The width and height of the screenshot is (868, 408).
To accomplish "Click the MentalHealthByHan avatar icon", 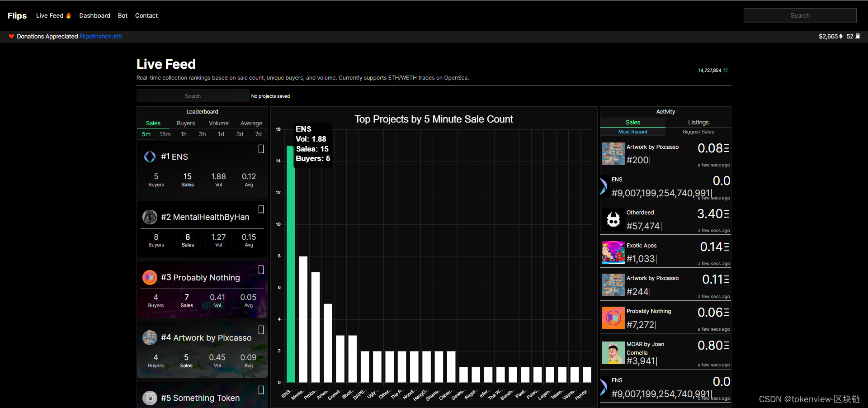I will click(150, 217).
